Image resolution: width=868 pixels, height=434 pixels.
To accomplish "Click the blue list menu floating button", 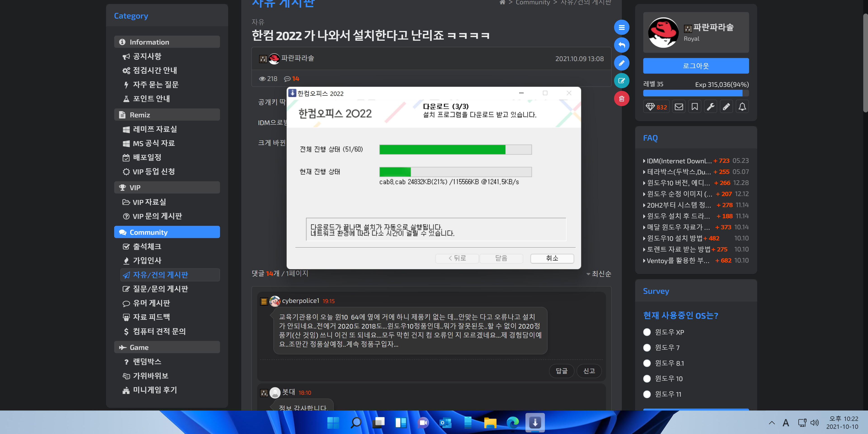I will point(621,27).
